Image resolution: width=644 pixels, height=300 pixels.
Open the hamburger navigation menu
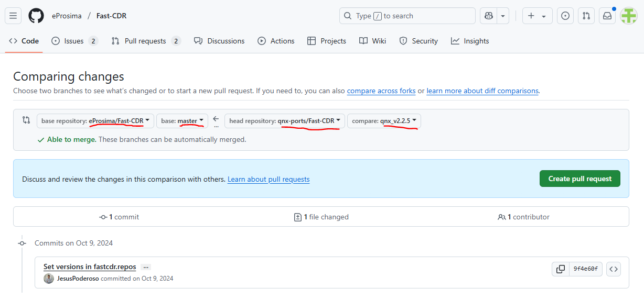coord(13,16)
